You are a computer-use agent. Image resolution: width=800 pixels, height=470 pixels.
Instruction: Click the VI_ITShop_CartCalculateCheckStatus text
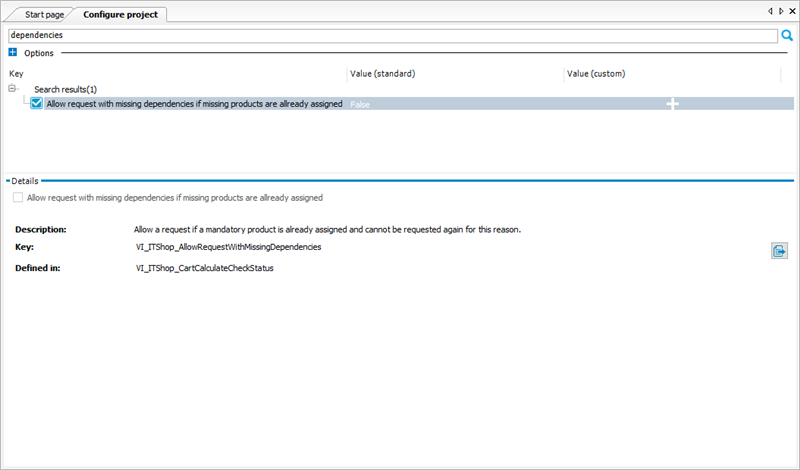tap(205, 268)
